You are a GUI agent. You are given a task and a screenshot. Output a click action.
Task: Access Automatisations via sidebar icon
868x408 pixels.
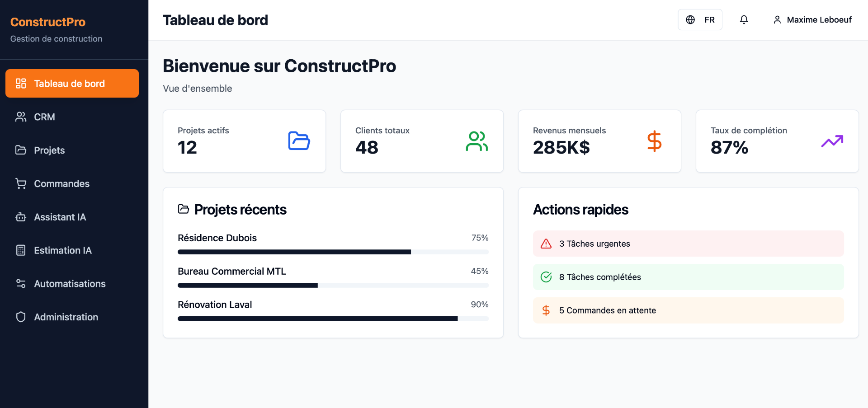[x=21, y=283]
